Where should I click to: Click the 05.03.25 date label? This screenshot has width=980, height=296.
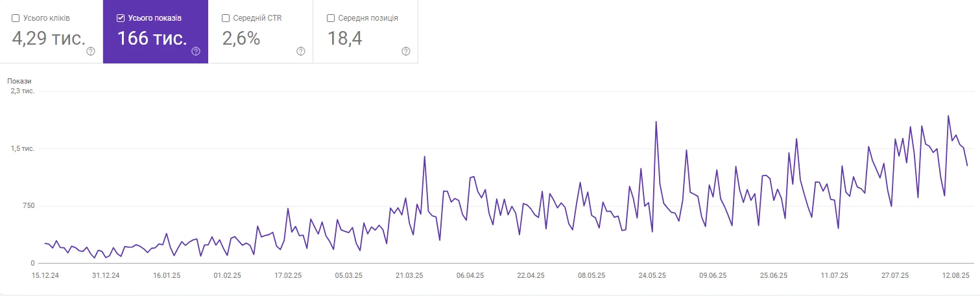[348, 275]
